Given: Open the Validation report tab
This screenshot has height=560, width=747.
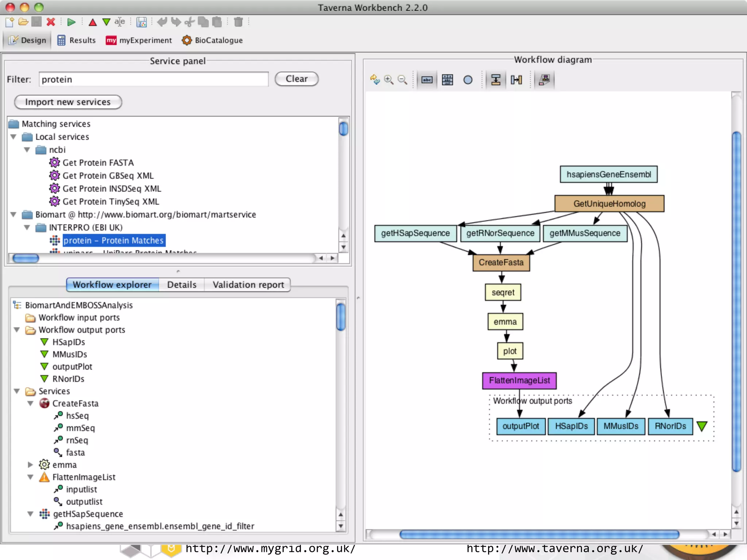Looking at the screenshot, I should 248,284.
